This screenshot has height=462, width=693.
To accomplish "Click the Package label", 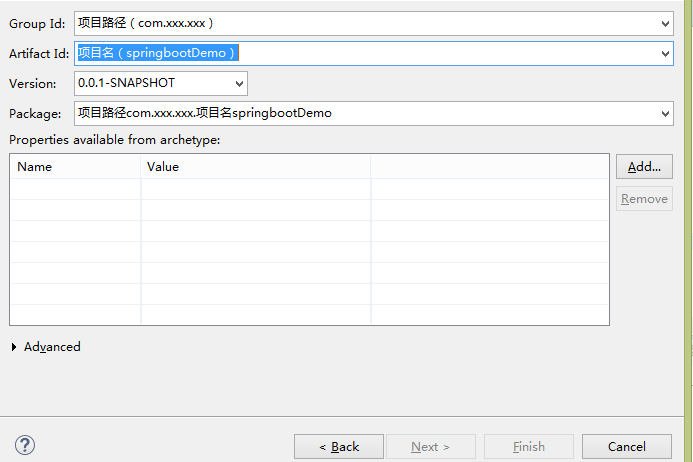I will (x=35, y=114).
